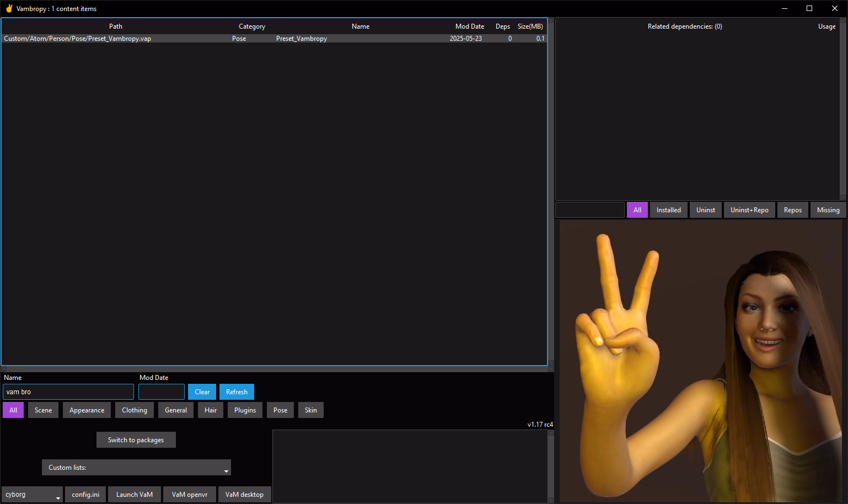Click the pose preview thumbnail image

coord(701,361)
